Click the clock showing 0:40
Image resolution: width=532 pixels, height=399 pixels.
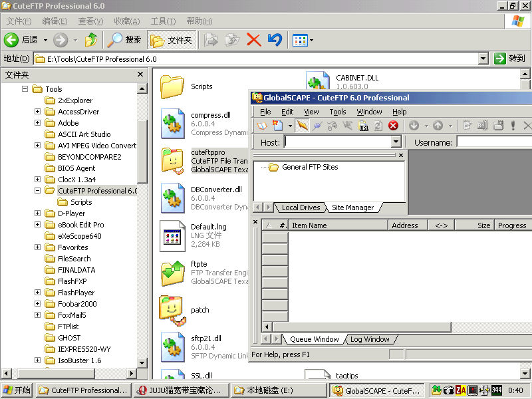pyautogui.click(x=516, y=390)
